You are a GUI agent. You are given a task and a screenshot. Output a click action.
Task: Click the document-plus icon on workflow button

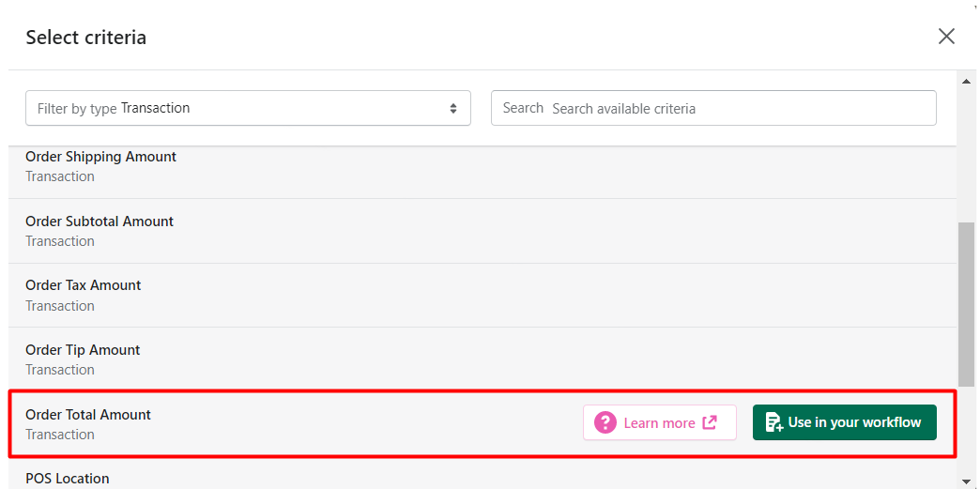[773, 422]
